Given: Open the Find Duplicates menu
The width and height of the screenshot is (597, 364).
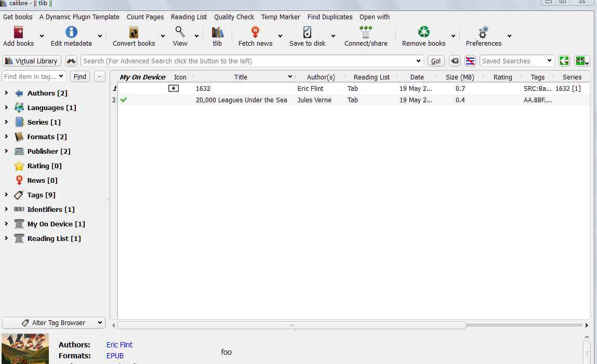Looking at the screenshot, I should coord(330,17).
